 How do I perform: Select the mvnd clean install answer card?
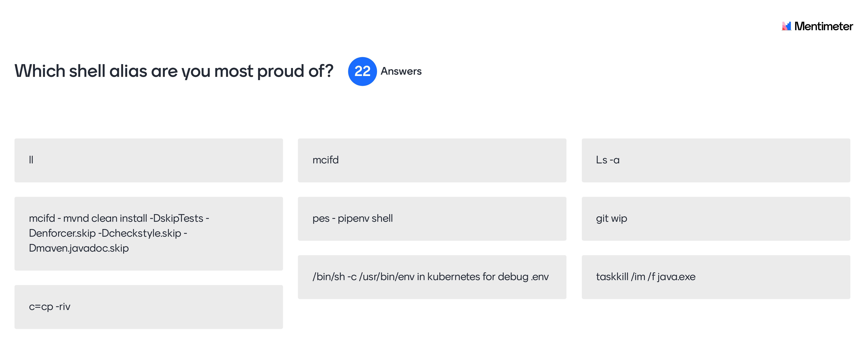[149, 233]
